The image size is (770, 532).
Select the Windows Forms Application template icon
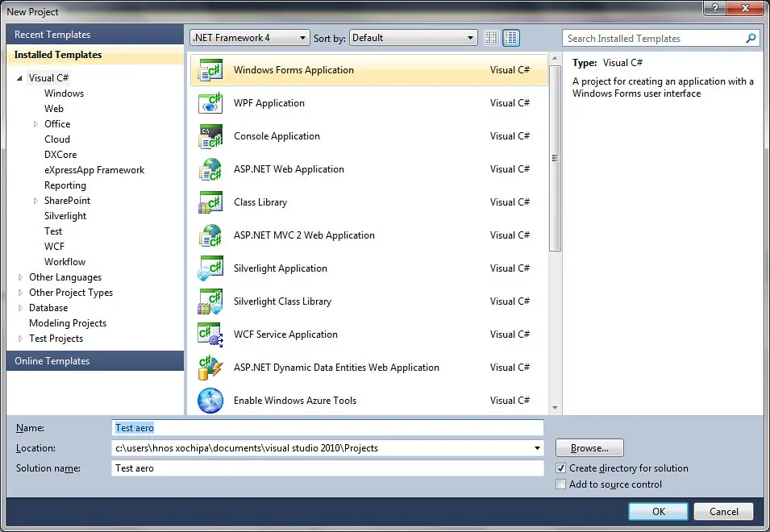210,70
